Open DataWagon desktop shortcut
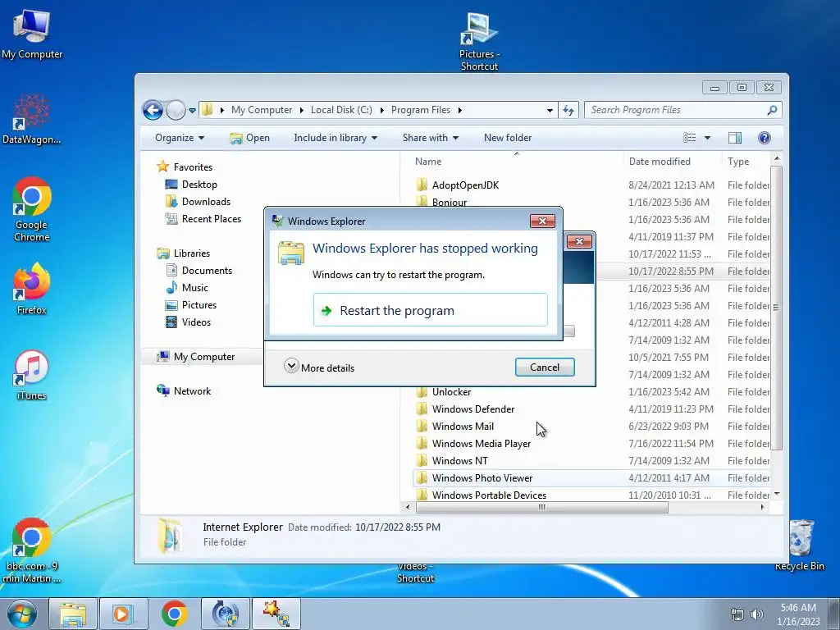840x630 pixels. (32, 119)
